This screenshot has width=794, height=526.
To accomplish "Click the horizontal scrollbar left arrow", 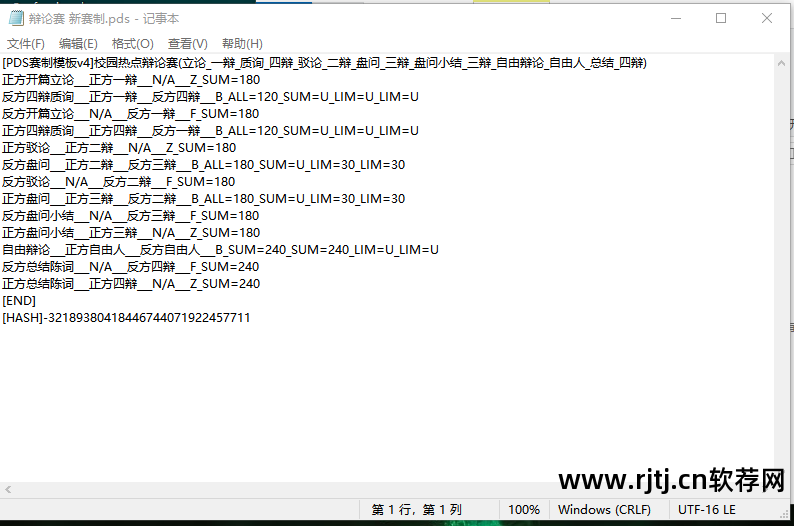I will point(8,490).
